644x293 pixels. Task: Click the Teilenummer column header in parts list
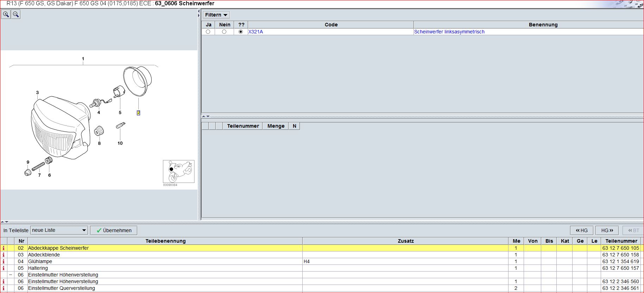[621, 241]
